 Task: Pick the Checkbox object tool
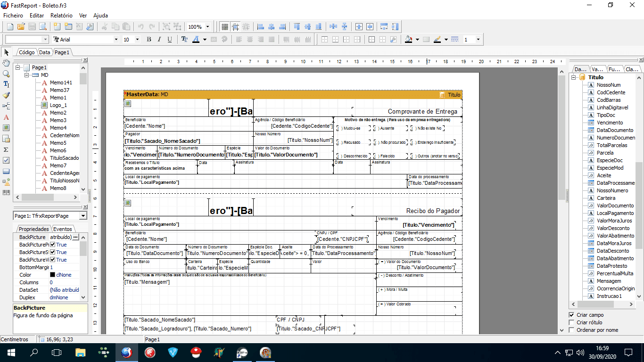click(x=7, y=160)
